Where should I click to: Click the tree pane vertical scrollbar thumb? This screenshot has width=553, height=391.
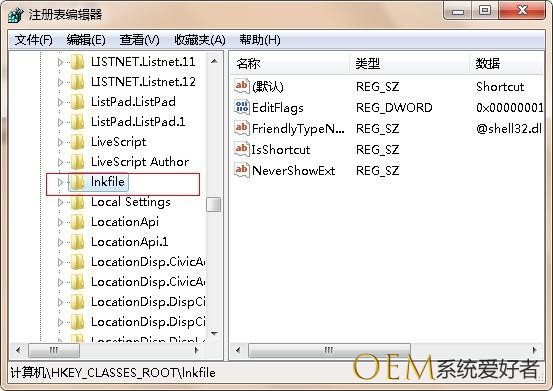[x=214, y=204]
